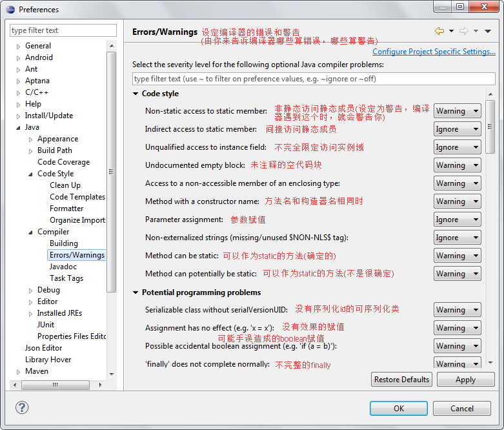This screenshot has width=504, height=430.
Task: Expand the Install/Update node
Action: pos(18,116)
